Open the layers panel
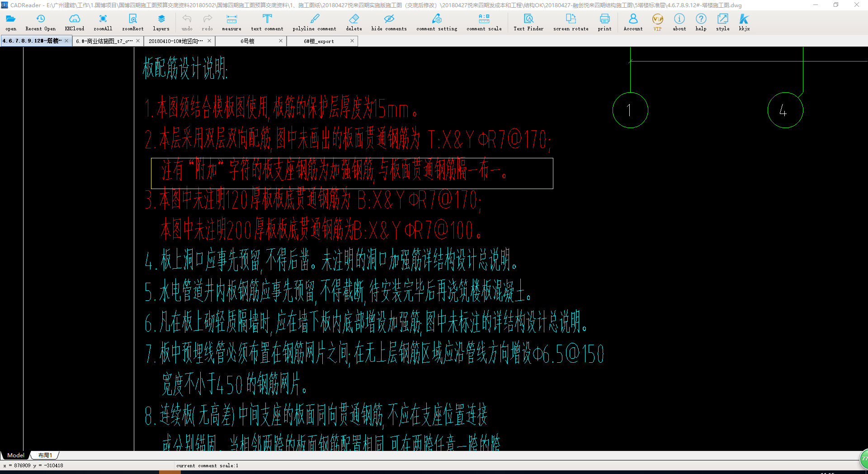Screen dimensions: 868x474 coord(161,22)
